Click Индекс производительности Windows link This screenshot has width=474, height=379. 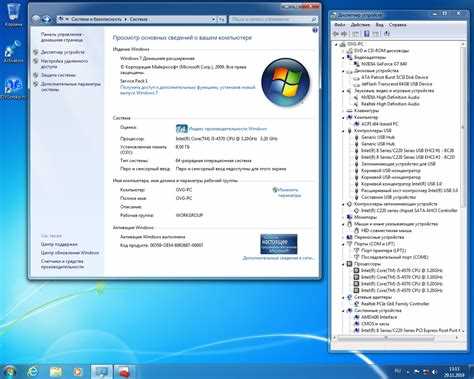[x=228, y=129]
